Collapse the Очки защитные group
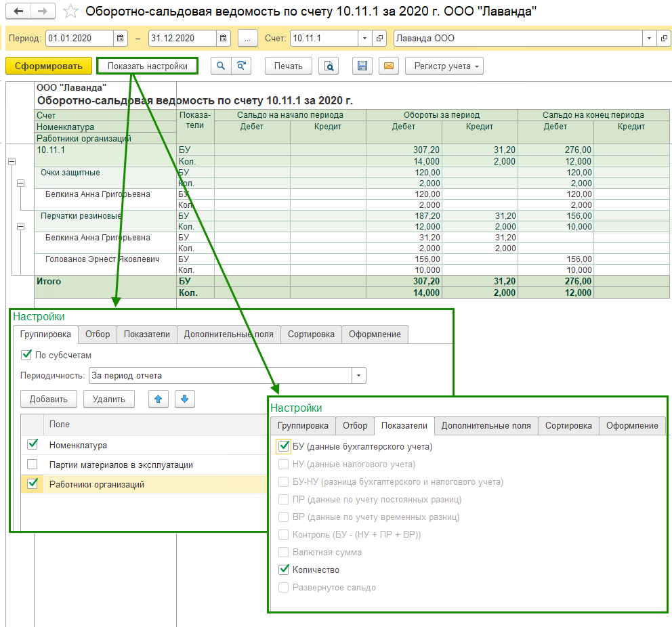The width and height of the screenshot is (672, 627). click(20, 183)
